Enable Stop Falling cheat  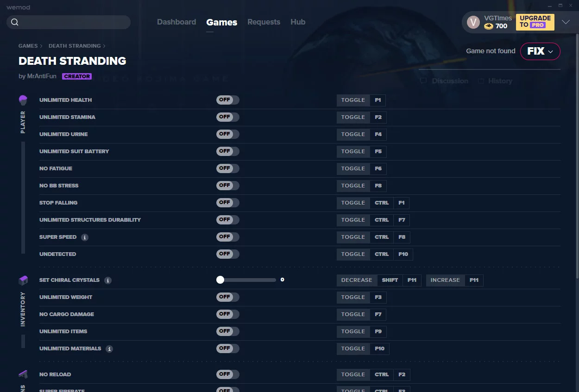228,203
